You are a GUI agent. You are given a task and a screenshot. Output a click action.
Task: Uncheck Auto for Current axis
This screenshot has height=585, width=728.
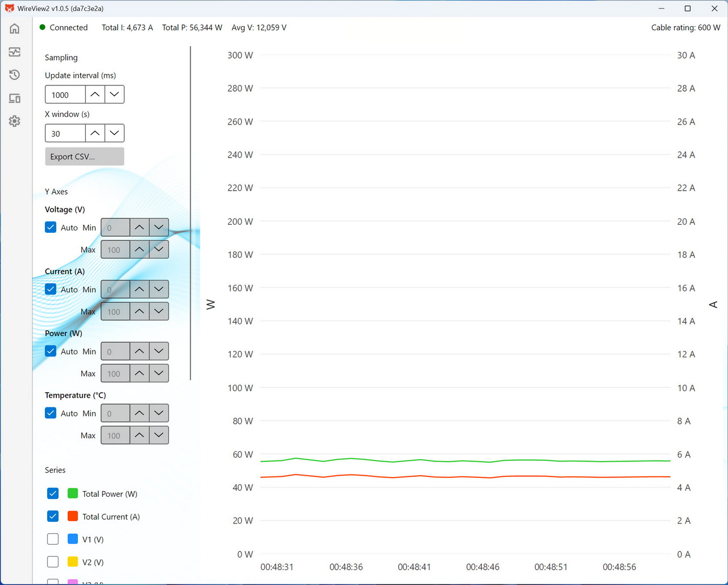51,289
